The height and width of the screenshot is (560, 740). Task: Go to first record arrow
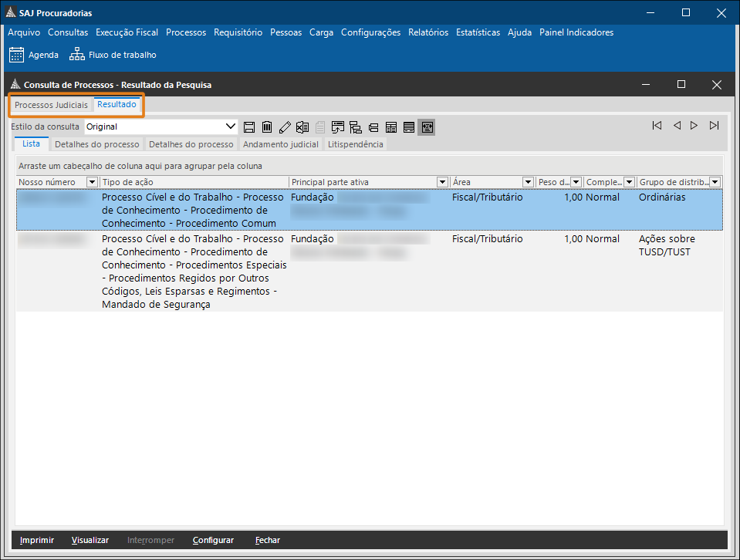[x=657, y=126]
